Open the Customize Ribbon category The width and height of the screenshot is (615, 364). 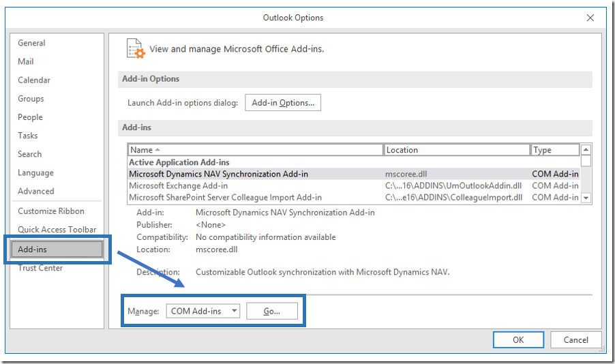point(51,211)
